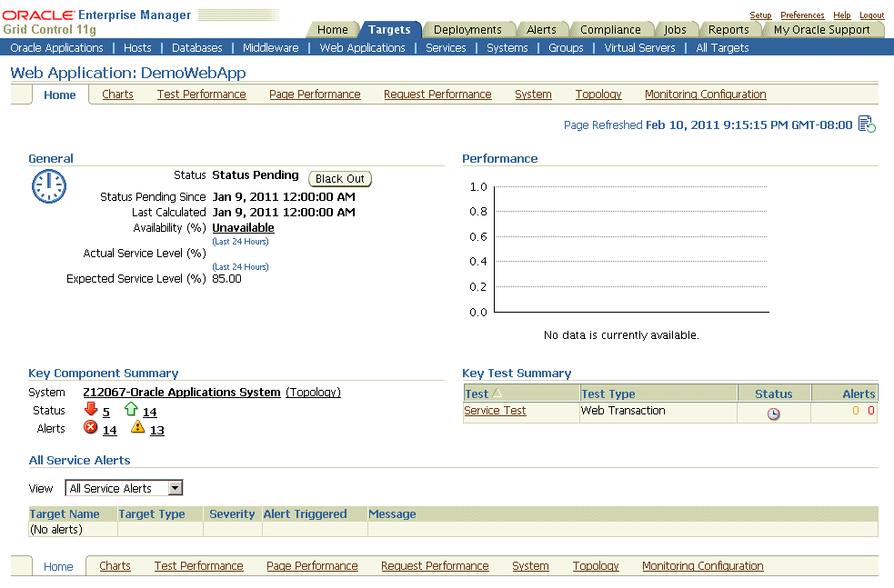Go to the Hosts subtab

coord(137,48)
